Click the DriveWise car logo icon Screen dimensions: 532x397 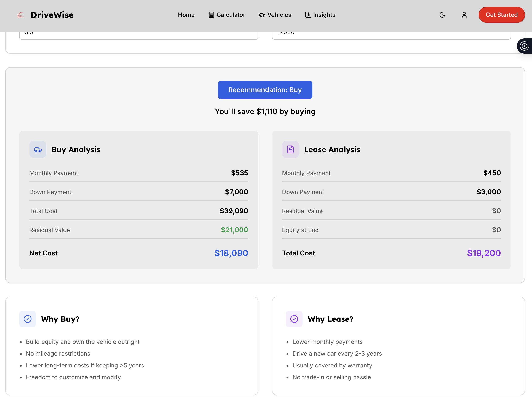21,15
